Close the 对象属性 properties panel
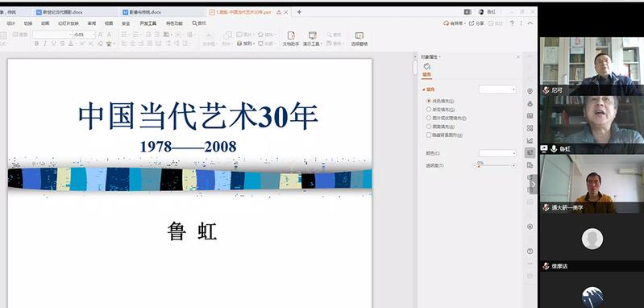The image size is (644, 308). [518, 56]
